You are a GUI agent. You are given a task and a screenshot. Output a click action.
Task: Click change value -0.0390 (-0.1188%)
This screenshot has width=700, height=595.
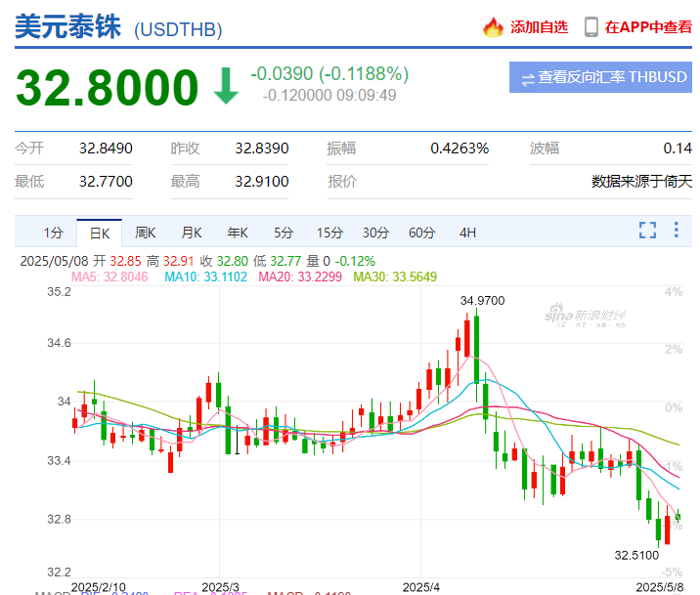click(329, 74)
